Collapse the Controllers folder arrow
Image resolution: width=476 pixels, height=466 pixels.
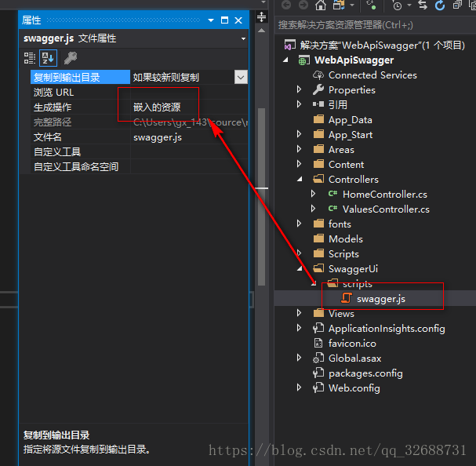(x=300, y=179)
